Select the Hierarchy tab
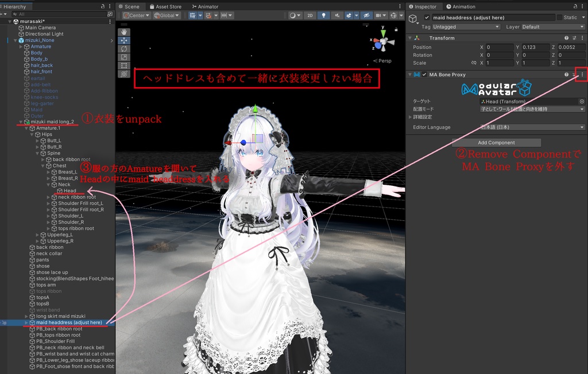Image resolution: width=588 pixels, height=374 pixels. [x=15, y=6]
